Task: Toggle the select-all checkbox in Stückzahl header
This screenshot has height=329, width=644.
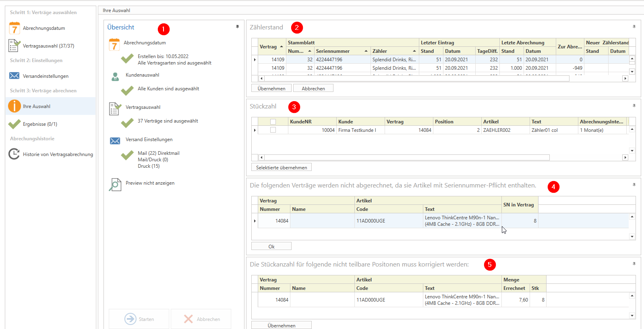Action: coord(273,121)
